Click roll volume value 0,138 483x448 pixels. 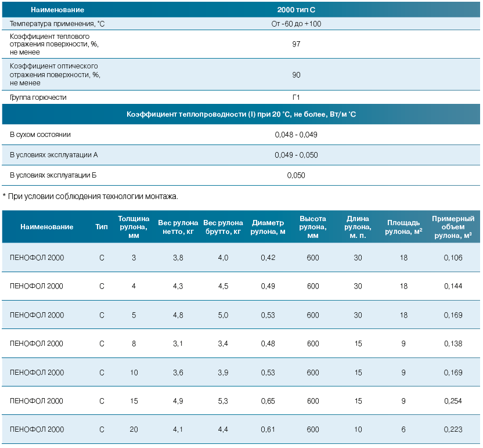pyautogui.click(x=453, y=344)
